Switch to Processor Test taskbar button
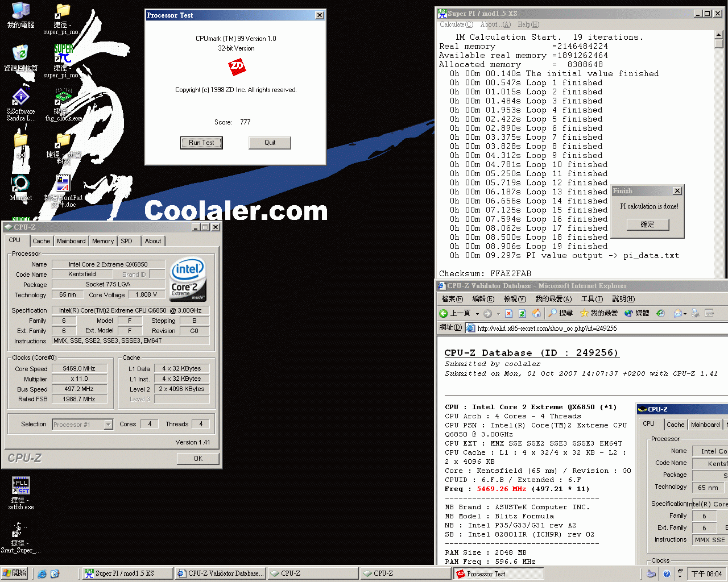This screenshot has width=728, height=582. click(x=498, y=574)
